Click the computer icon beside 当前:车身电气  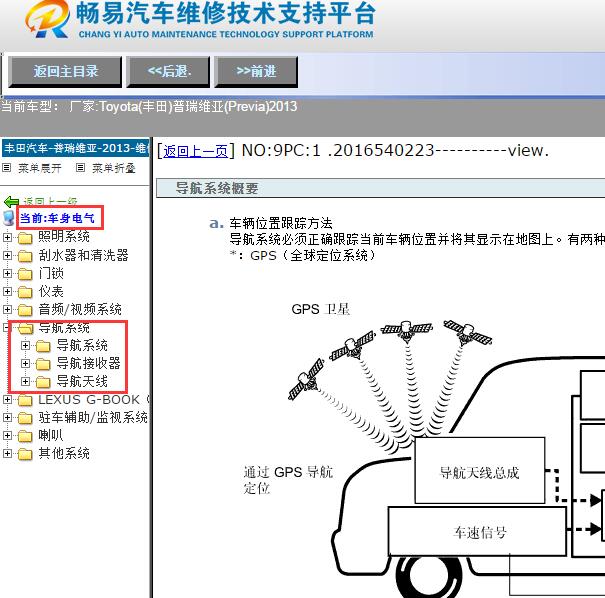click(x=8, y=218)
